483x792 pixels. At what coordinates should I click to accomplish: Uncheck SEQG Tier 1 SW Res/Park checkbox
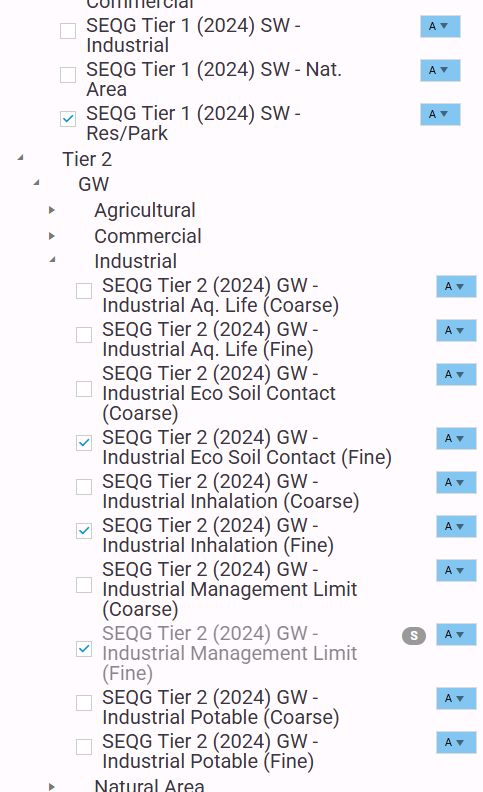tap(68, 119)
